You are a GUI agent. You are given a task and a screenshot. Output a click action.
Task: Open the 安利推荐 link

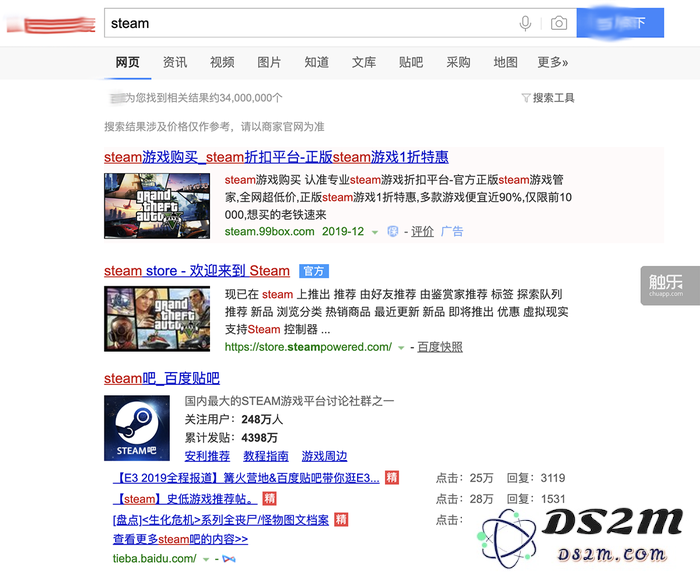coord(207,456)
